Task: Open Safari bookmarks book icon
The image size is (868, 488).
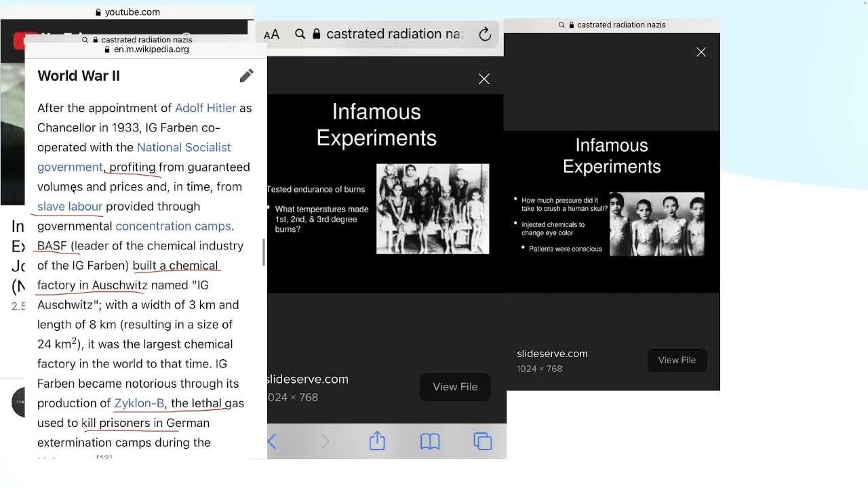Action: click(430, 442)
